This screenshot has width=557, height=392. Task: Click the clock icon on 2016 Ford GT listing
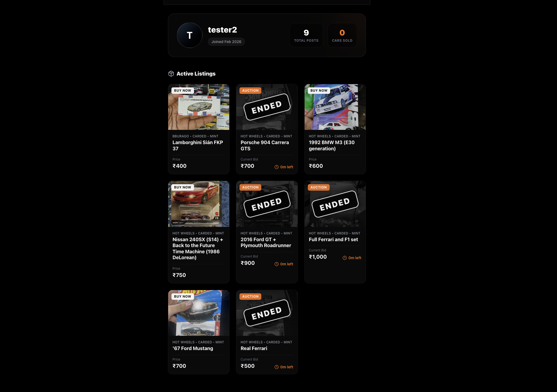pyautogui.click(x=277, y=264)
